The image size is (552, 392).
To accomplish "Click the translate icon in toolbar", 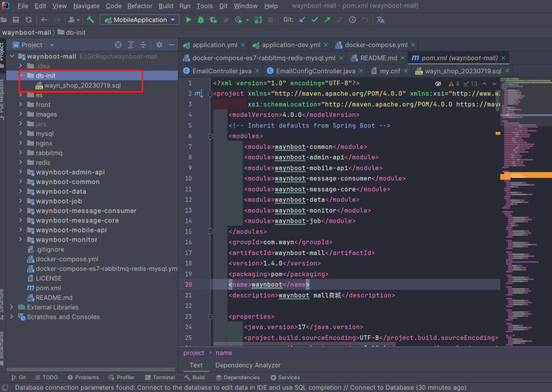I will [381, 20].
